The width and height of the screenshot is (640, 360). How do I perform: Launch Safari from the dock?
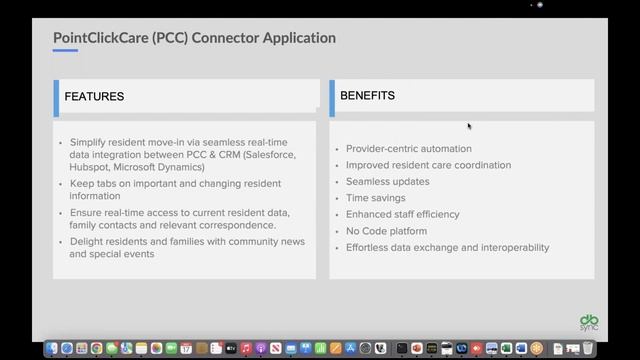[67, 348]
